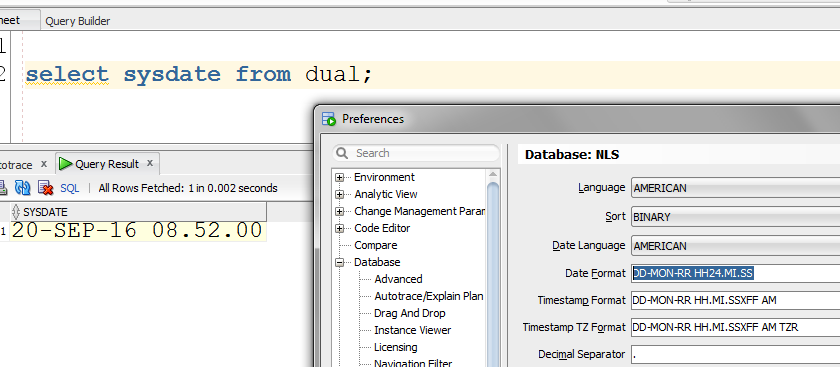The height and width of the screenshot is (367, 840).
Task: Select the Autotrace tab
Action: pyautogui.click(x=16, y=164)
